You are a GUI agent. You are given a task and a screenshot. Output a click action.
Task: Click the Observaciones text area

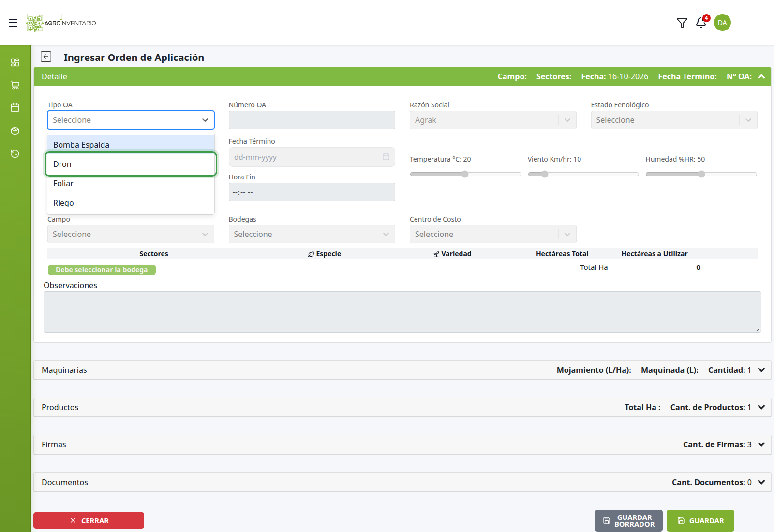(x=402, y=312)
